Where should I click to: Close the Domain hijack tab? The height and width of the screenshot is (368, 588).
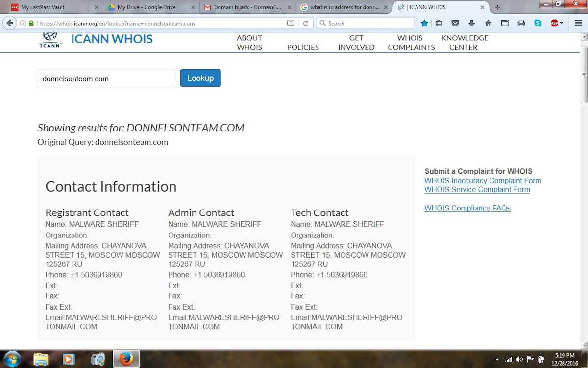click(289, 7)
